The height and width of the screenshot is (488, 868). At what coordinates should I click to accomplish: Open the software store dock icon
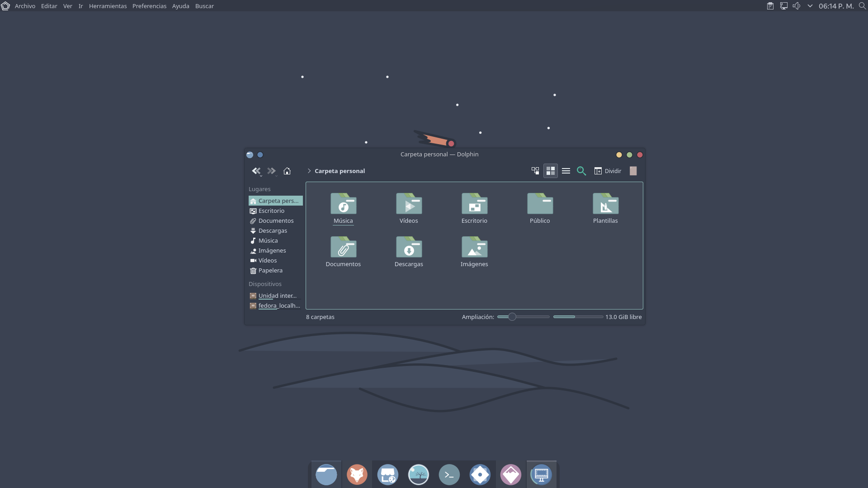388,474
